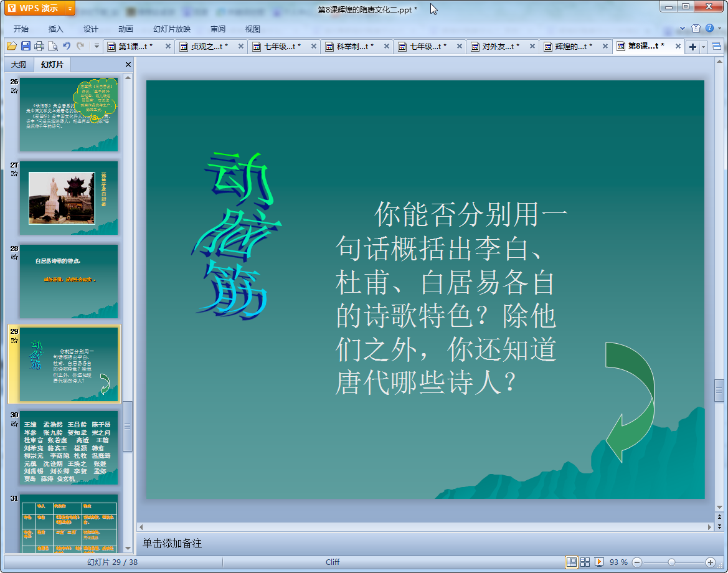The image size is (728, 573).
Task: Click the Open folder toolbar icon
Action: 12,46
